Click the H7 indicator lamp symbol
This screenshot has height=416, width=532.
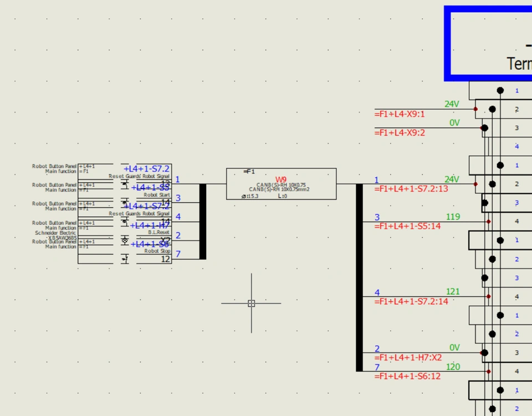(x=125, y=240)
